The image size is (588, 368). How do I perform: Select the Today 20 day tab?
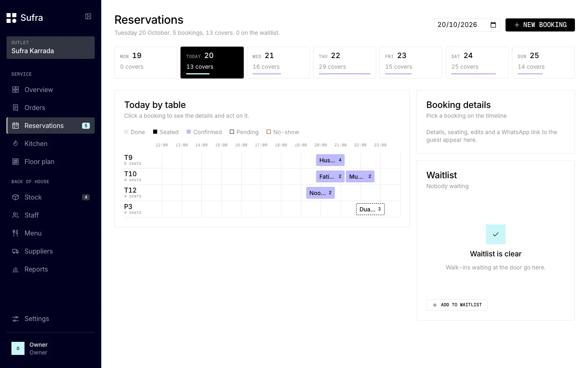tap(212, 63)
